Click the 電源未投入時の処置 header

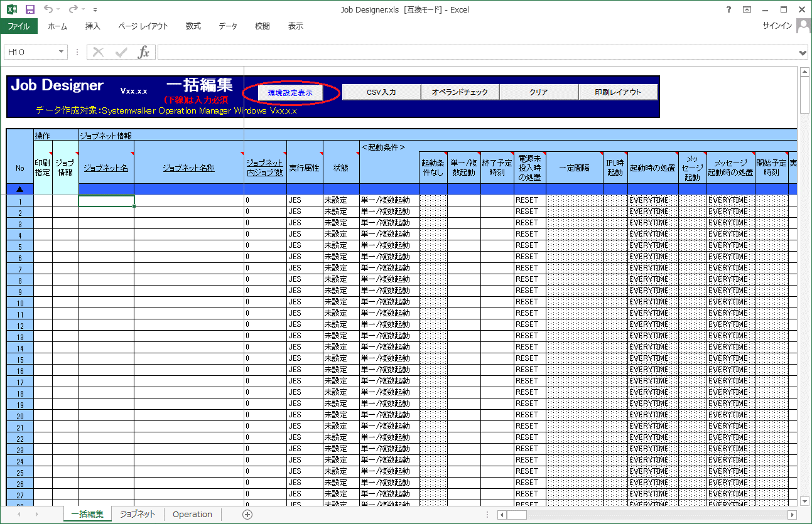pyautogui.click(x=530, y=168)
